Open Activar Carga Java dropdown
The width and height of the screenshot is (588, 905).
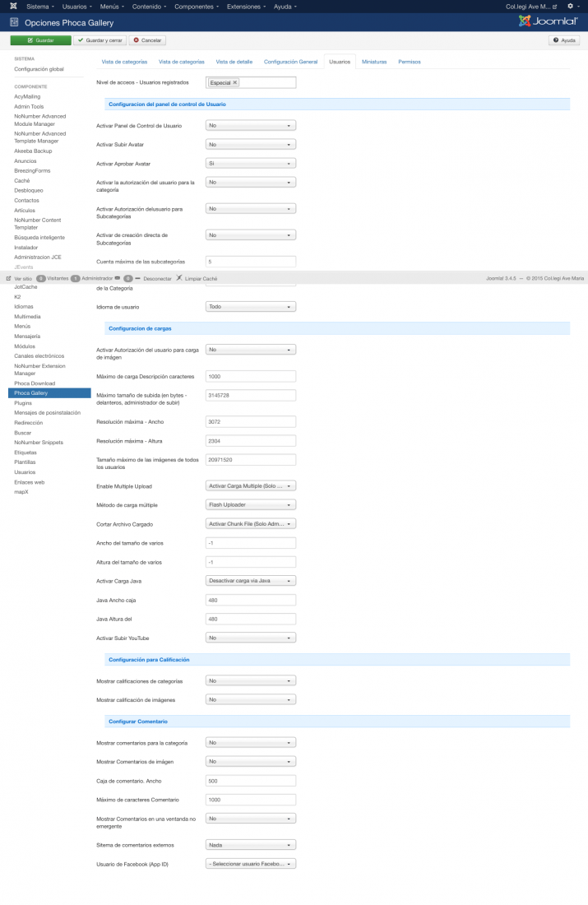(x=251, y=581)
